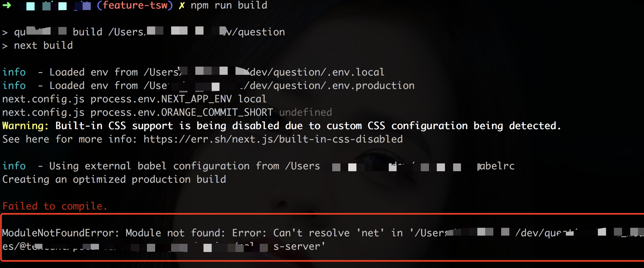The image size is (644, 268).
Task: Click the '> next build' script line
Action: [x=38, y=46]
